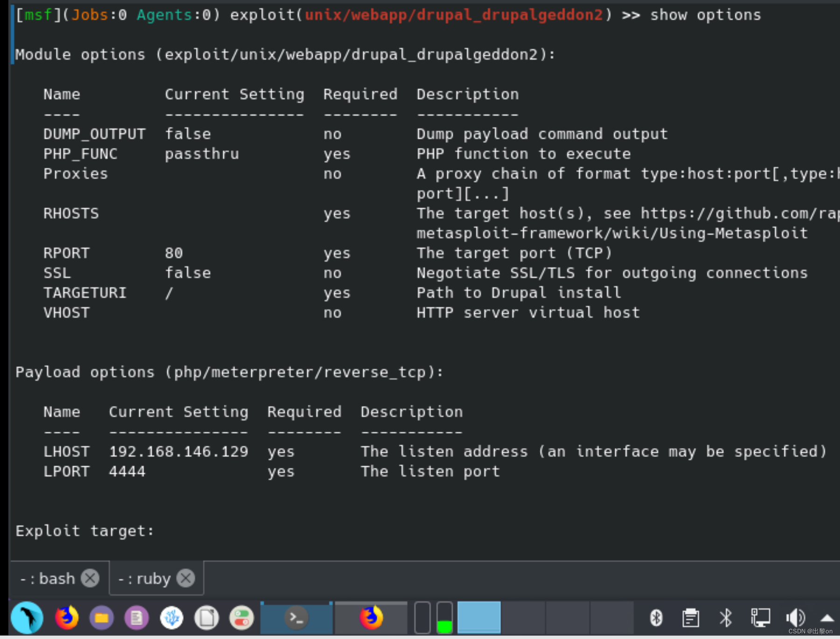
Task: Click 'Dump payload command output' description
Action: [542, 134]
